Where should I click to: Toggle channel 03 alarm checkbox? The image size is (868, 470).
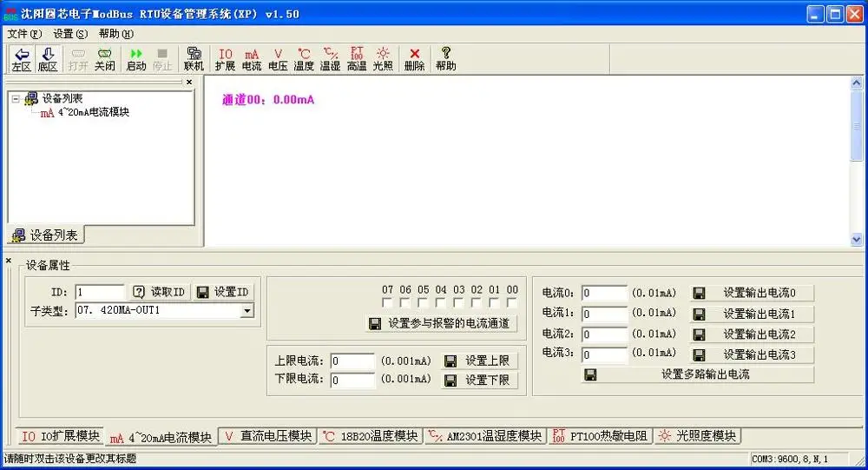click(x=458, y=303)
